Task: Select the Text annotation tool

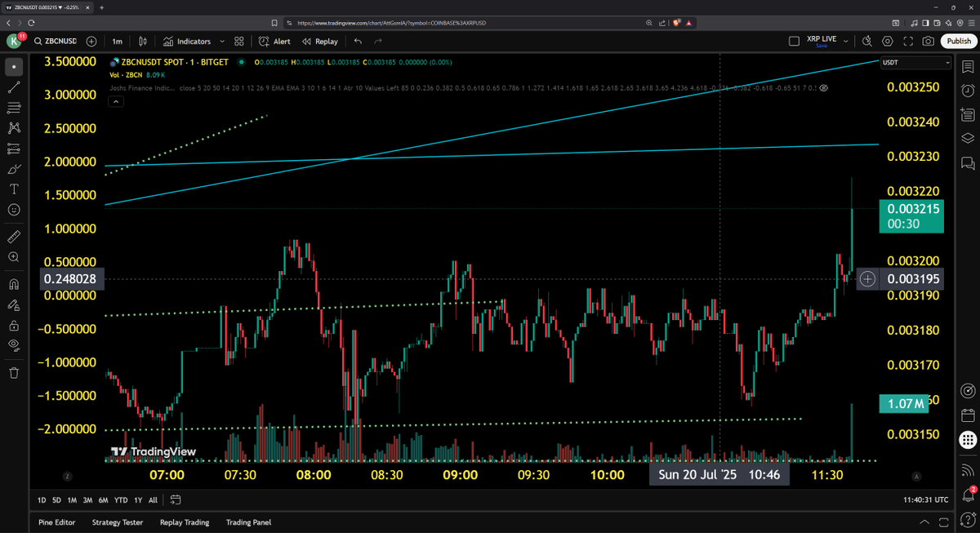Action: (14, 189)
